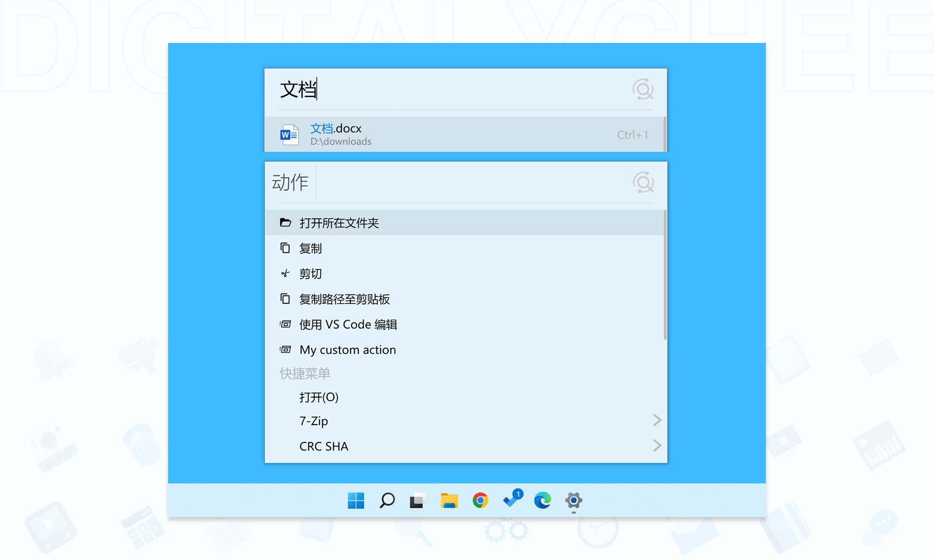Image resolution: width=934 pixels, height=560 pixels.
Task: Click the search logo icon in top search bar
Action: (x=643, y=89)
